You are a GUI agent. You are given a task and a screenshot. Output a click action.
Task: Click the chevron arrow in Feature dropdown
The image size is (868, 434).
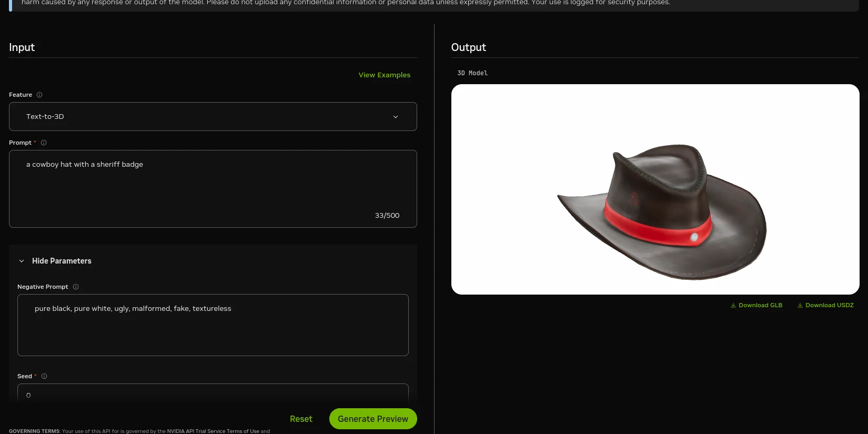(396, 117)
